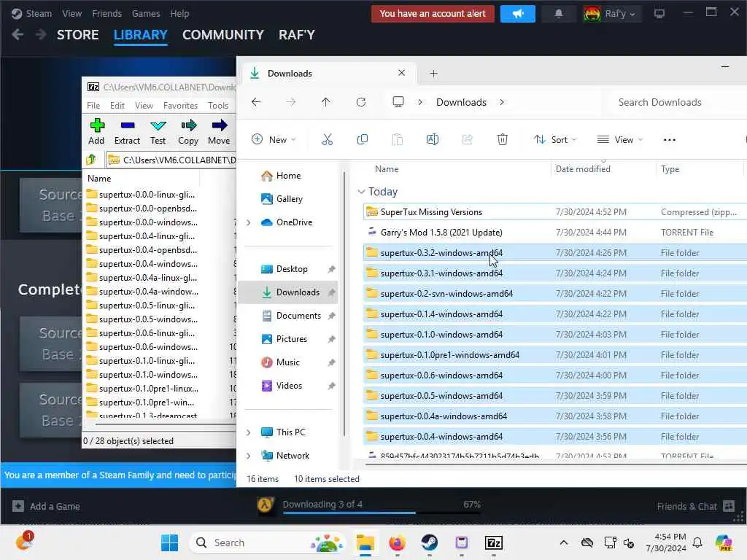This screenshot has height=560, width=747.
Task: Click the account alert button
Action: pos(433,14)
